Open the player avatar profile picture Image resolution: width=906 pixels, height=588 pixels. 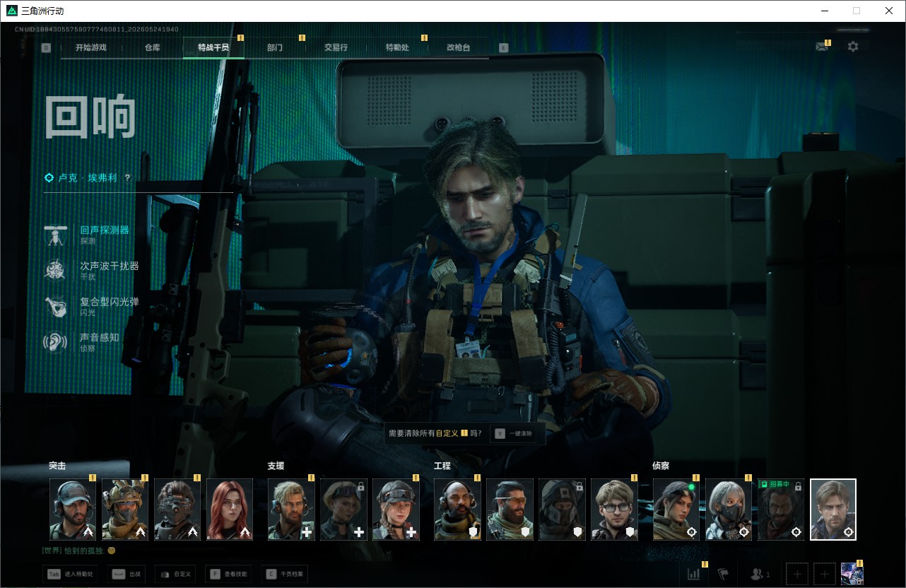pyautogui.click(x=852, y=574)
